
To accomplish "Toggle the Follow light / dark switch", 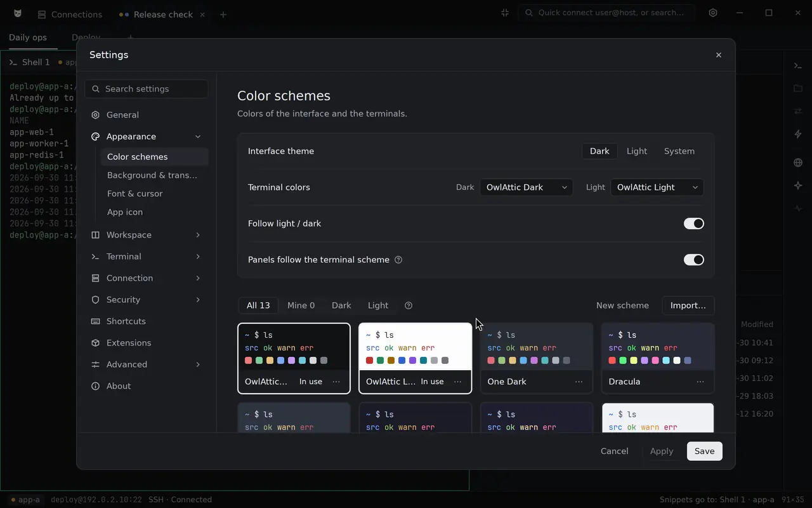I will click(x=694, y=224).
